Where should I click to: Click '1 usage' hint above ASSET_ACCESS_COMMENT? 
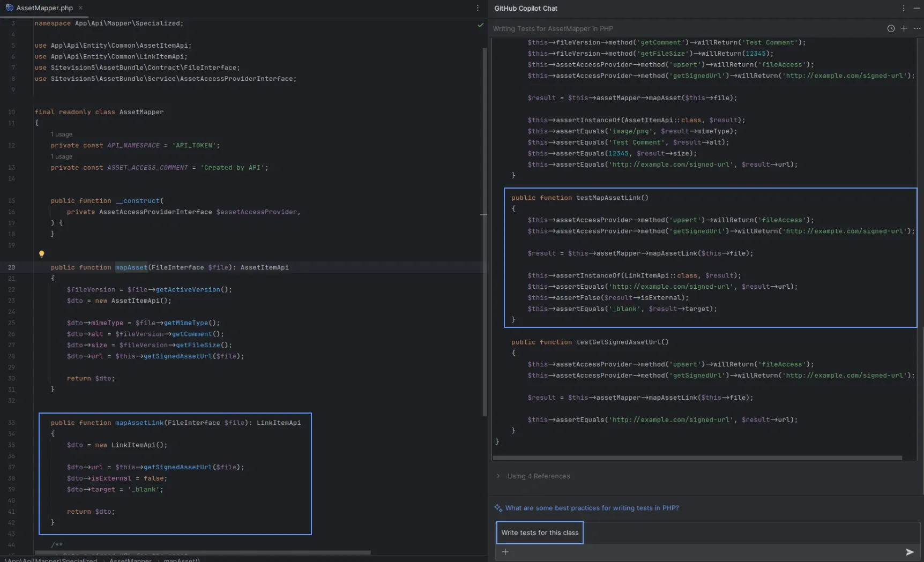[x=62, y=156]
